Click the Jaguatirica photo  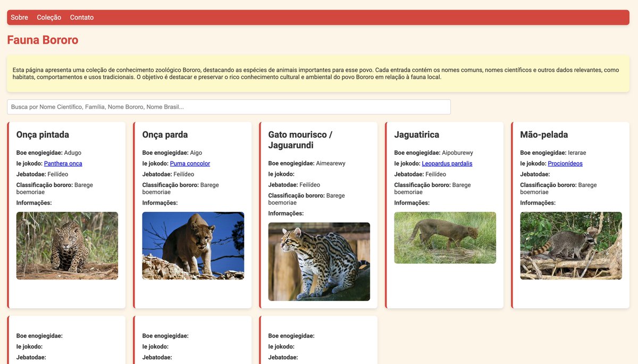(x=445, y=238)
